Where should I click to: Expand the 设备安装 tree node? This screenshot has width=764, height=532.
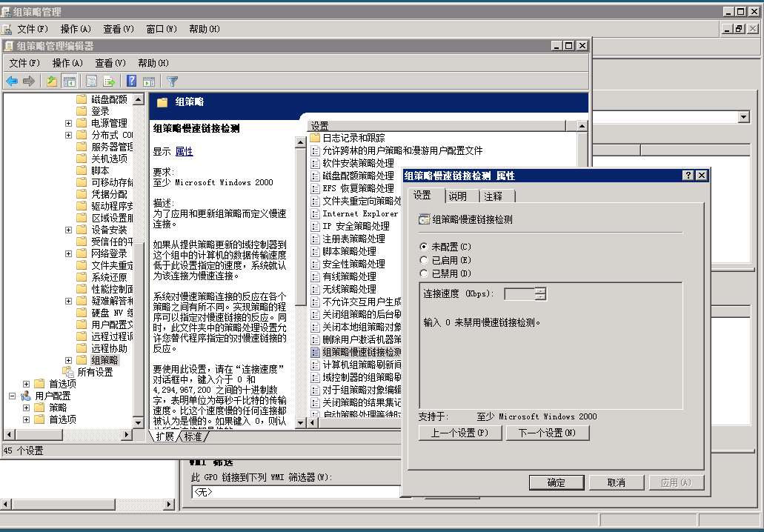tap(69, 230)
